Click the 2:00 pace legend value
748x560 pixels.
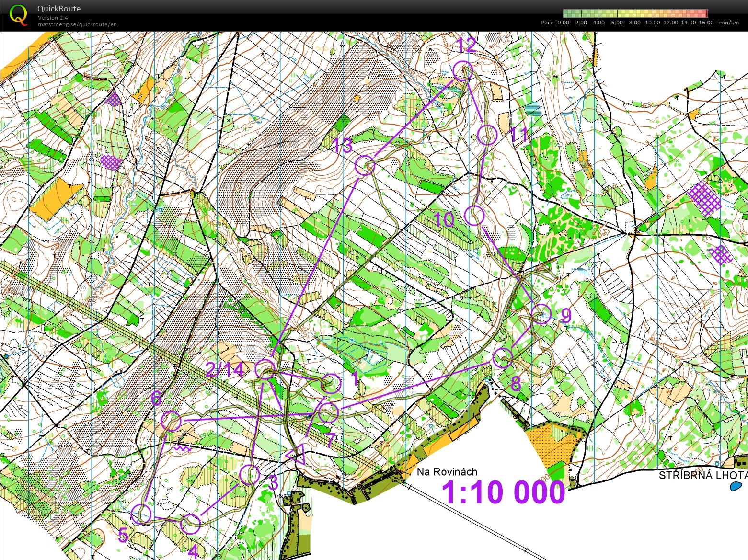click(x=581, y=23)
